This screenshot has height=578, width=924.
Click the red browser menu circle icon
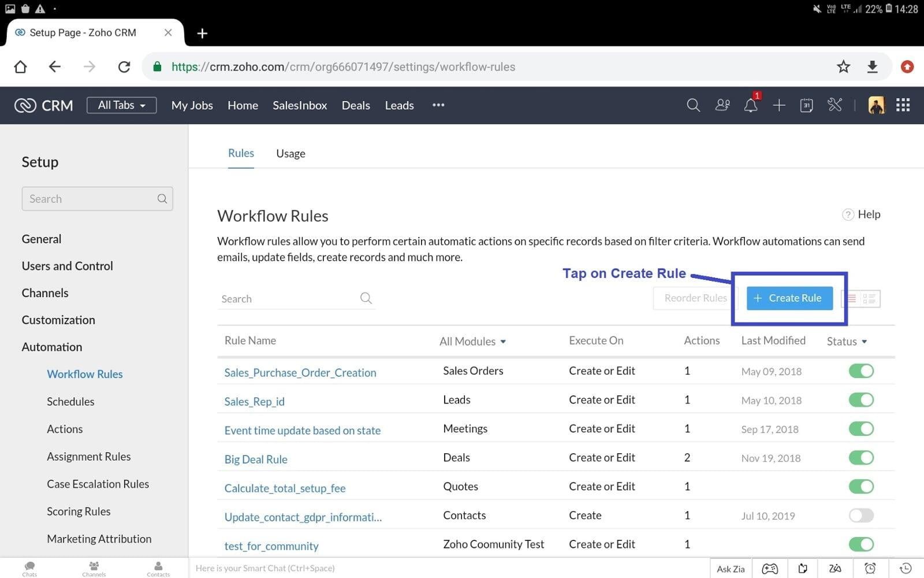907,66
